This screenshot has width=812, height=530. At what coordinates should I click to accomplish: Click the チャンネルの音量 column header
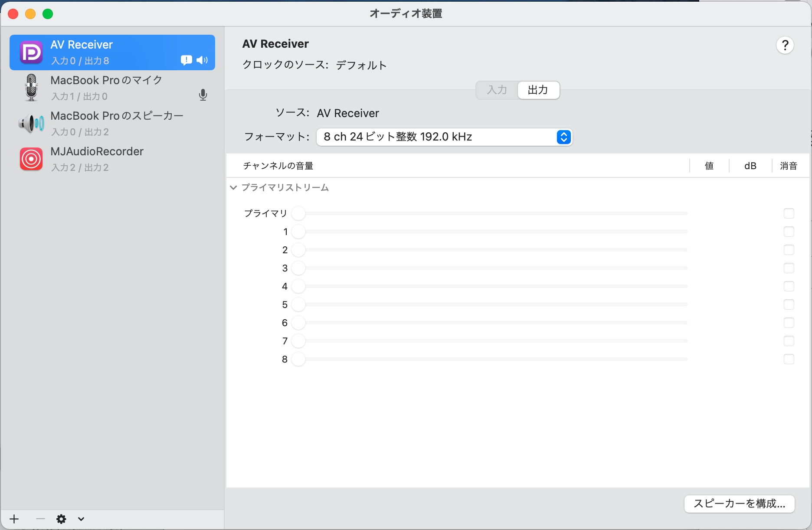[278, 166]
